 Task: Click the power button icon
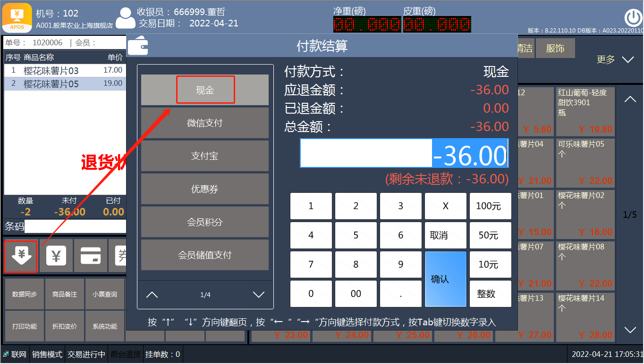[x=633, y=18]
